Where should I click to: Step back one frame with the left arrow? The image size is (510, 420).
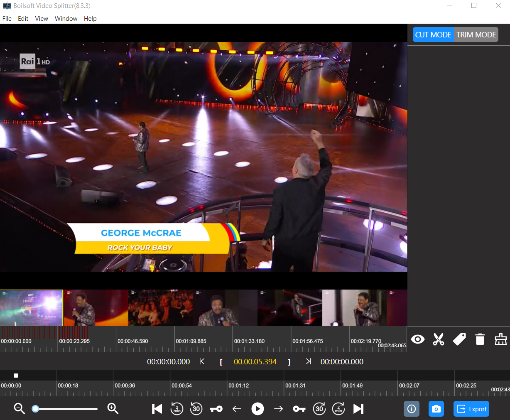237,409
